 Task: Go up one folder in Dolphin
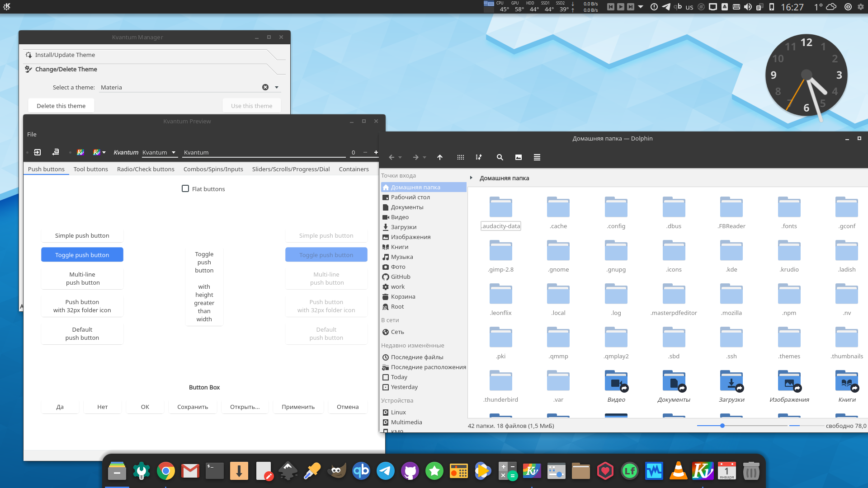pyautogui.click(x=440, y=157)
